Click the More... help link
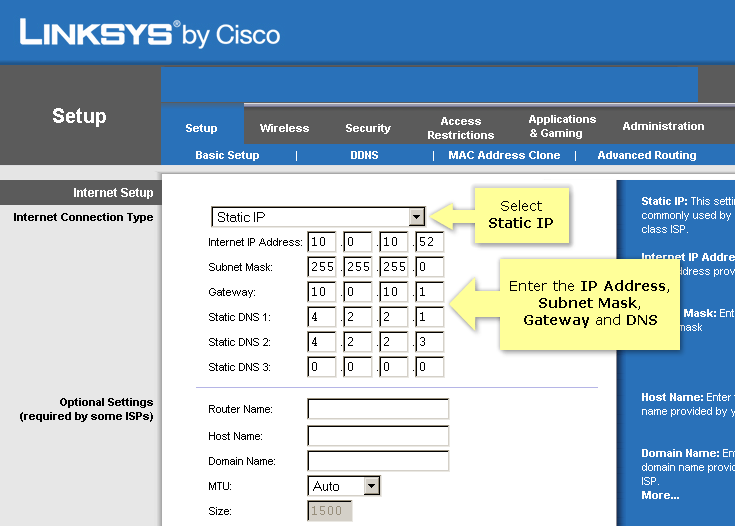This screenshot has height=526, width=735. pyautogui.click(x=660, y=495)
